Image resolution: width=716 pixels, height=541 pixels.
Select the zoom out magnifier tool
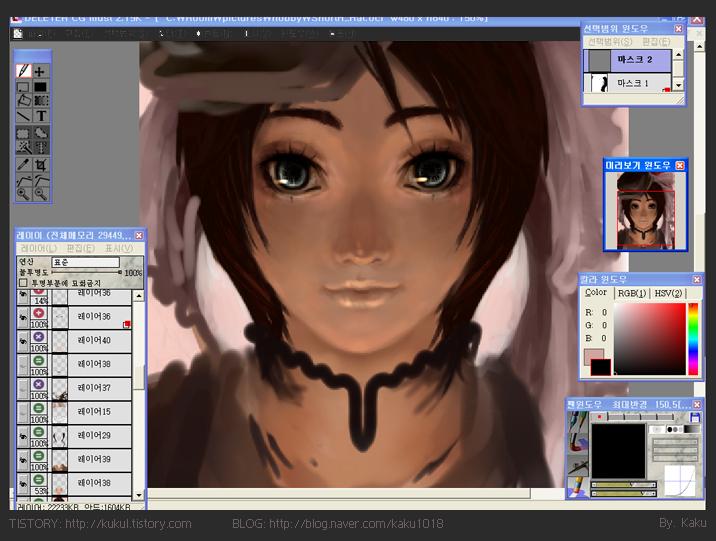coord(41,194)
